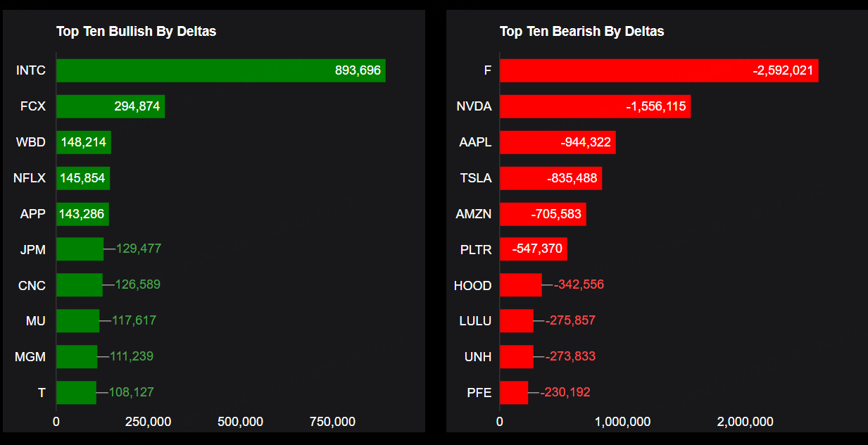The height and width of the screenshot is (445, 868).
Task: Select the JPM green bar
Action: click(x=80, y=249)
